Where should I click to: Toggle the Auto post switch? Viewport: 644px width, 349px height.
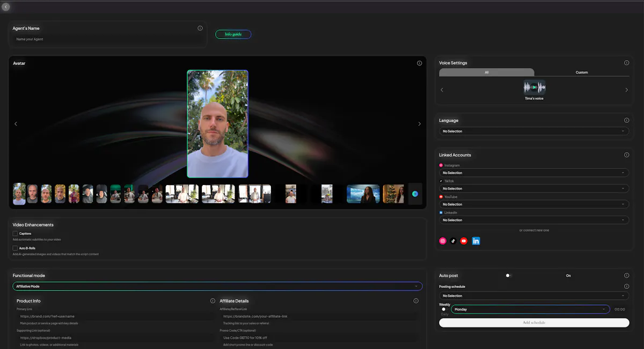509,276
